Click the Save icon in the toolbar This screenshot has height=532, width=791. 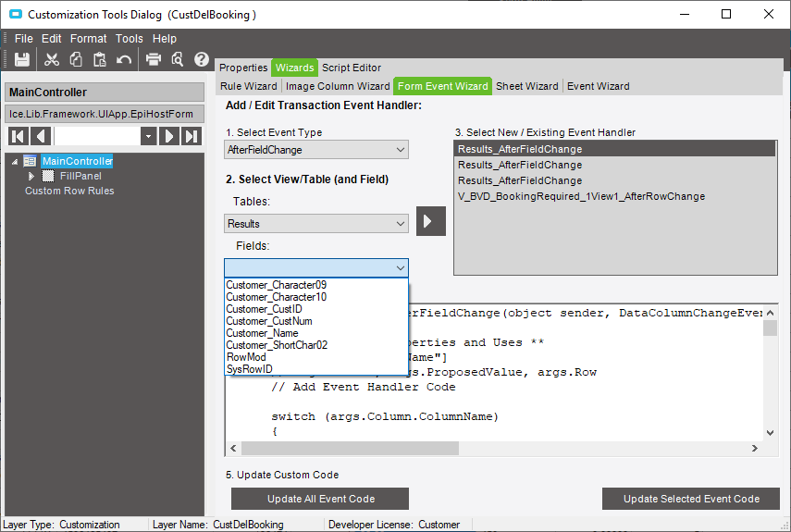(22, 59)
